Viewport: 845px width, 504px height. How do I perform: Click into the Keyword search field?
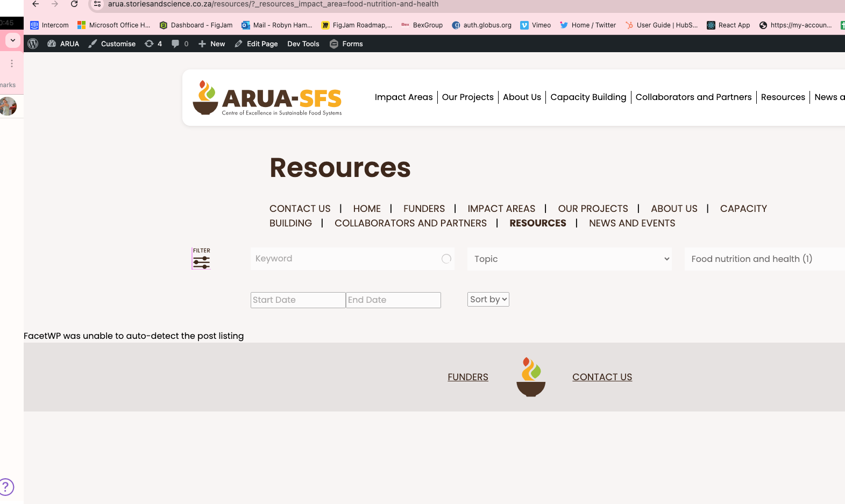pos(347,259)
